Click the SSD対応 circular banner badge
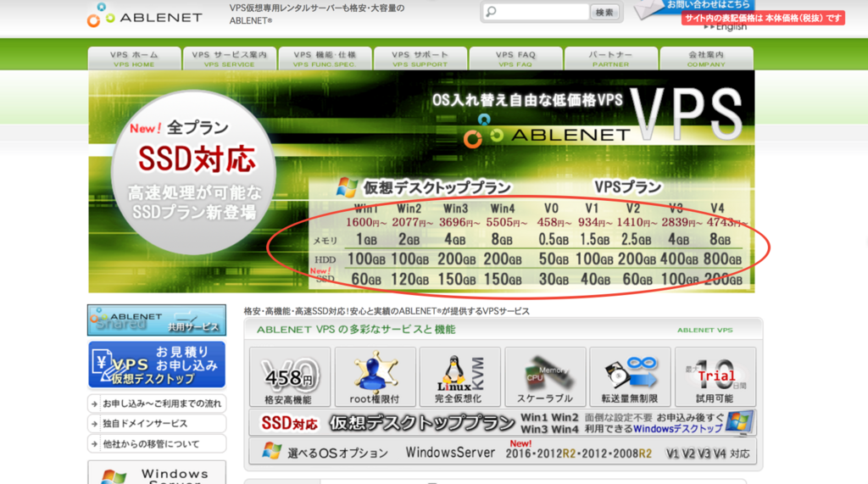Viewport: 868px width, 484px height. pos(194,173)
